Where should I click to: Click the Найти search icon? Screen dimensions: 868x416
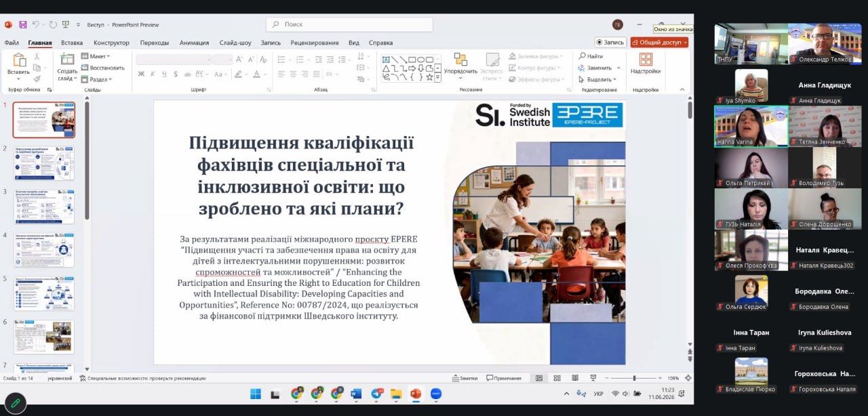[x=583, y=56]
